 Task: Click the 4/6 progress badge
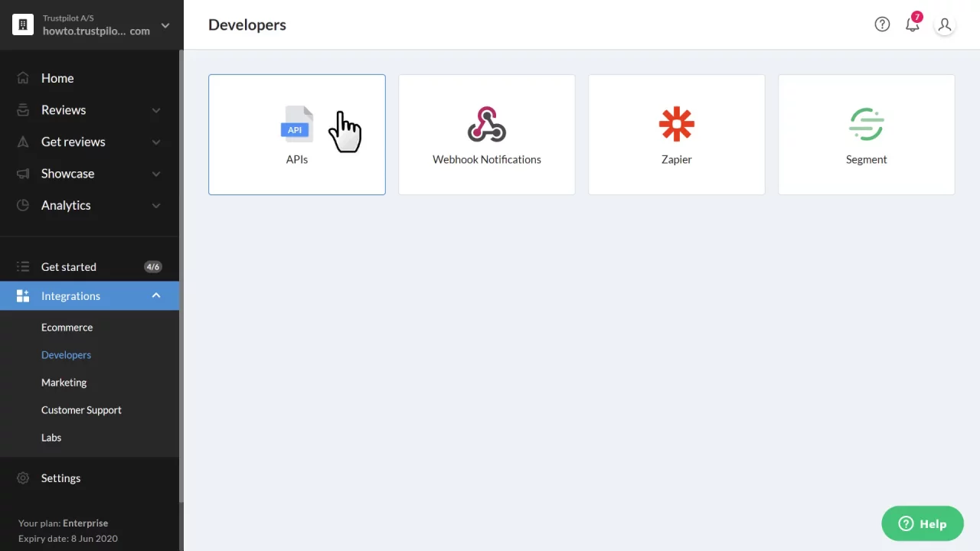[x=153, y=267]
